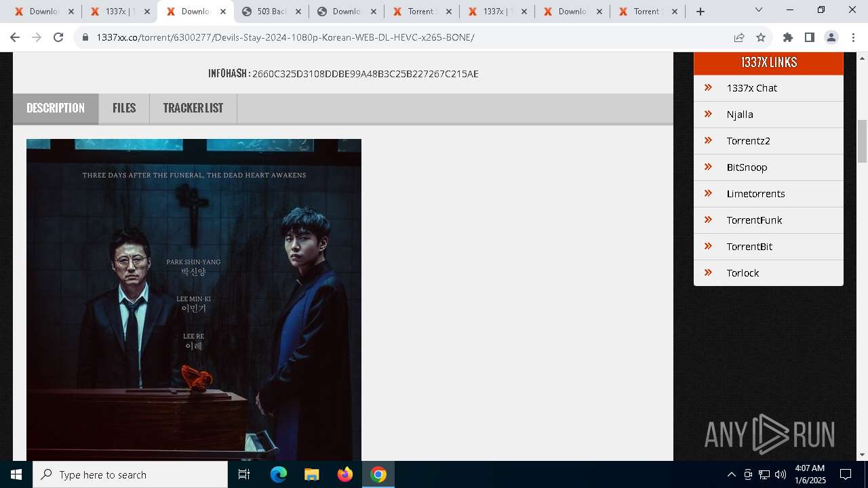The height and width of the screenshot is (488, 868).
Task: Open volume control in tray
Action: (781, 474)
